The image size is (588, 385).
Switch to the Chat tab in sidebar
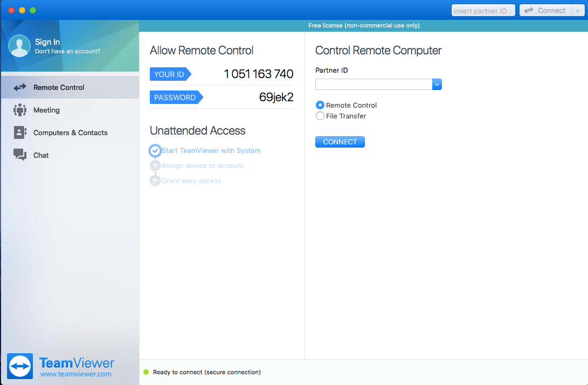point(41,155)
